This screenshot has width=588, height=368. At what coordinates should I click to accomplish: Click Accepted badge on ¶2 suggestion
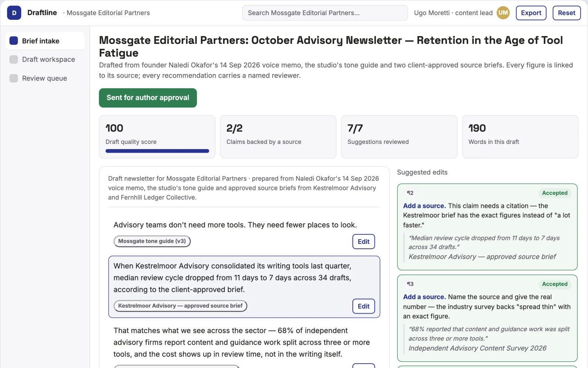tap(555, 193)
